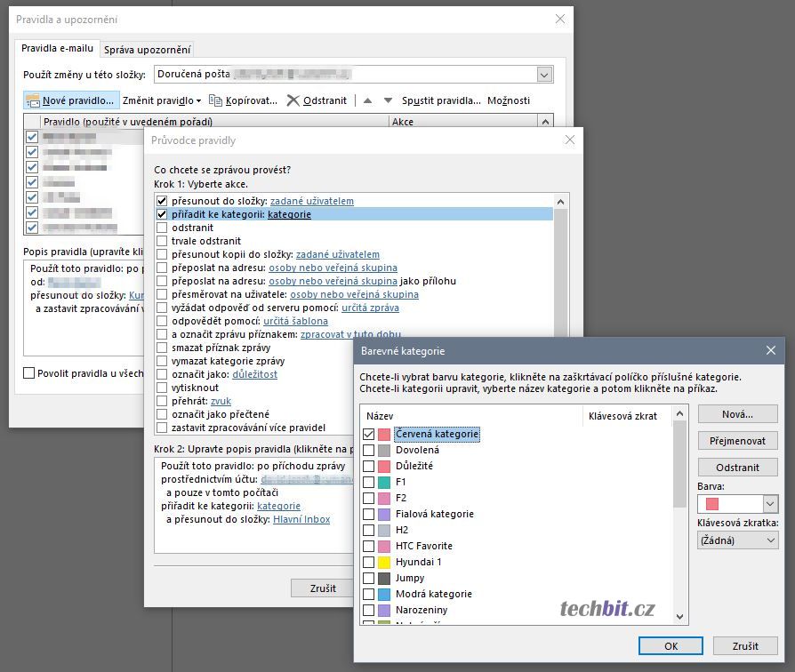Open the 'Hlavní Inbox' folder link

(x=301, y=519)
